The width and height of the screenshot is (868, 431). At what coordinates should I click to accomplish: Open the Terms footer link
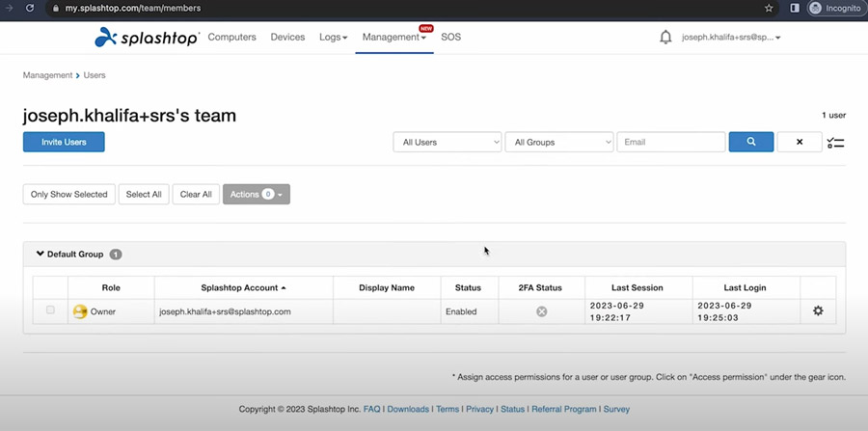pyautogui.click(x=448, y=410)
